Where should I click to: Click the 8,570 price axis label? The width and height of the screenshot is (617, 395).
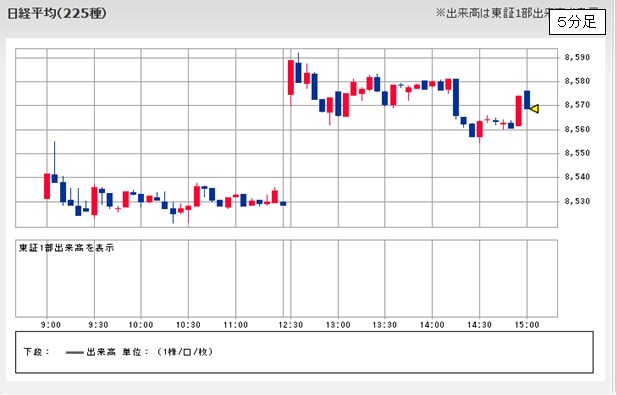(577, 105)
